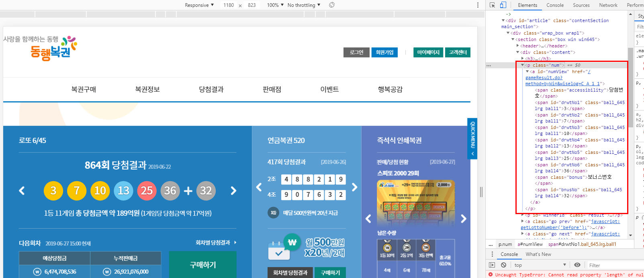This screenshot has width=644, height=278.
Task: Go to next lotto draw arrow
Action: (233, 190)
